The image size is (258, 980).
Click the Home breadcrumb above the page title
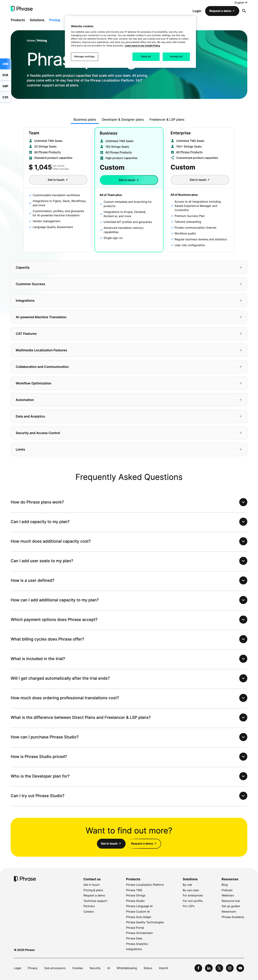30,40
